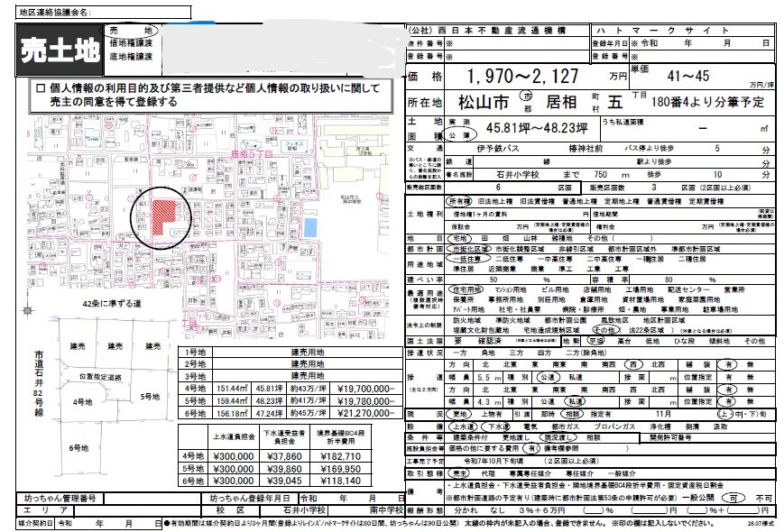Click the ハトマークサイト heading
The image size is (784, 532).
point(662,31)
